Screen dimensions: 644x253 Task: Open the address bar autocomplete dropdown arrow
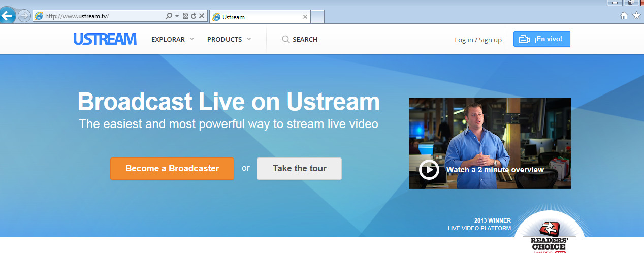point(177,16)
